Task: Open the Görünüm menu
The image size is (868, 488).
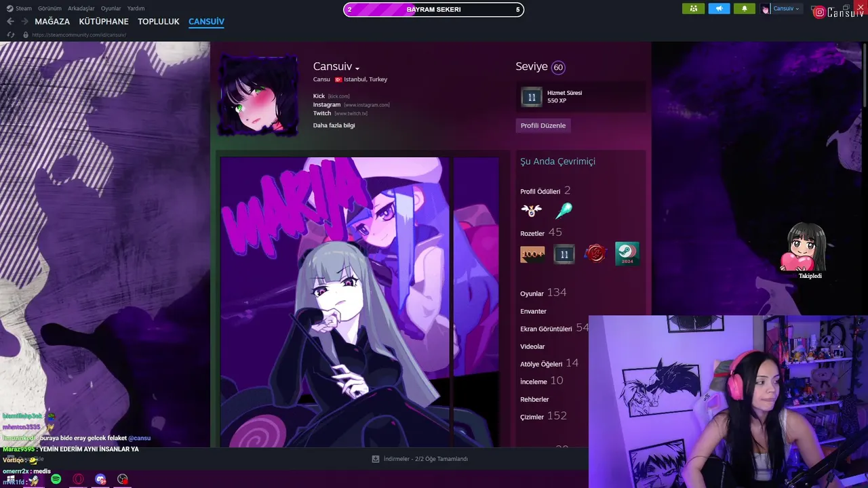Action: pos(50,8)
